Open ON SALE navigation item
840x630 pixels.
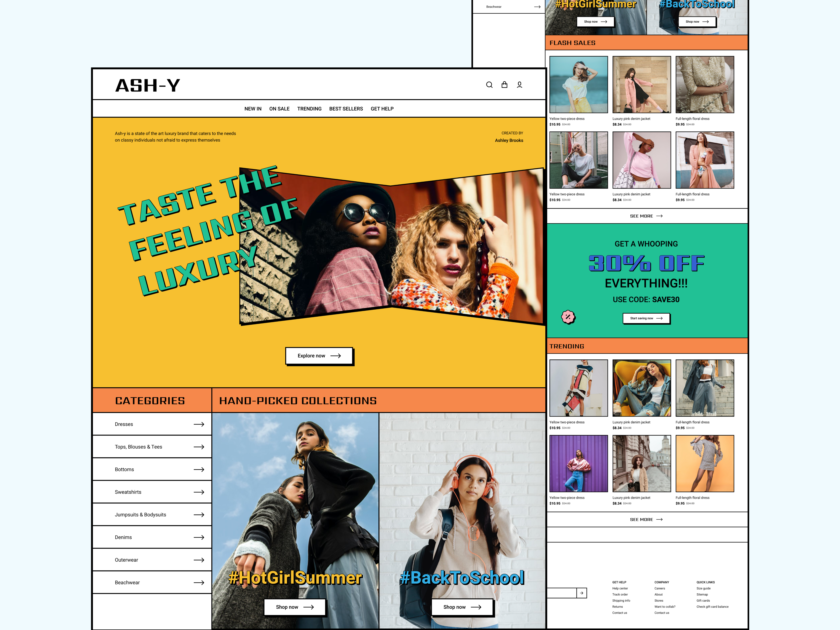[279, 109]
